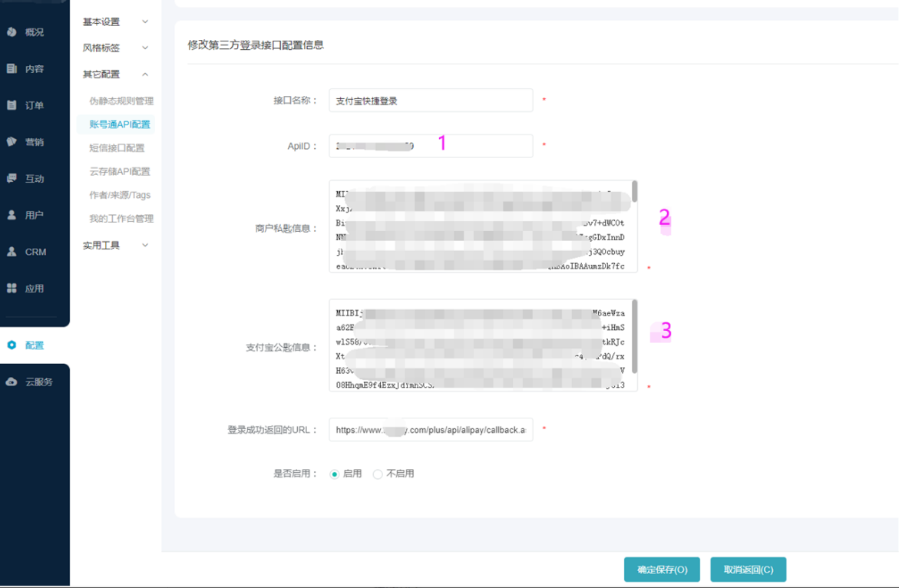Open the 内容 content section icon
The image size is (899, 588).
pyautogui.click(x=12, y=69)
